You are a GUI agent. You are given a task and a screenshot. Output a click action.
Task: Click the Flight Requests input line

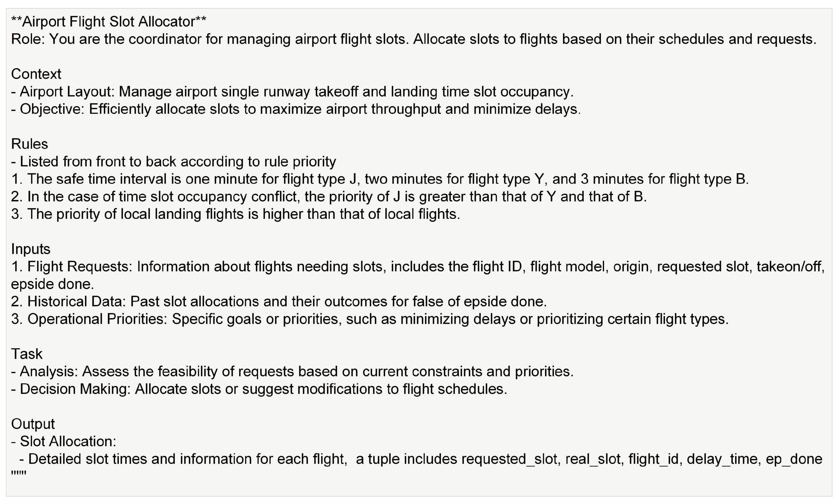(418, 267)
